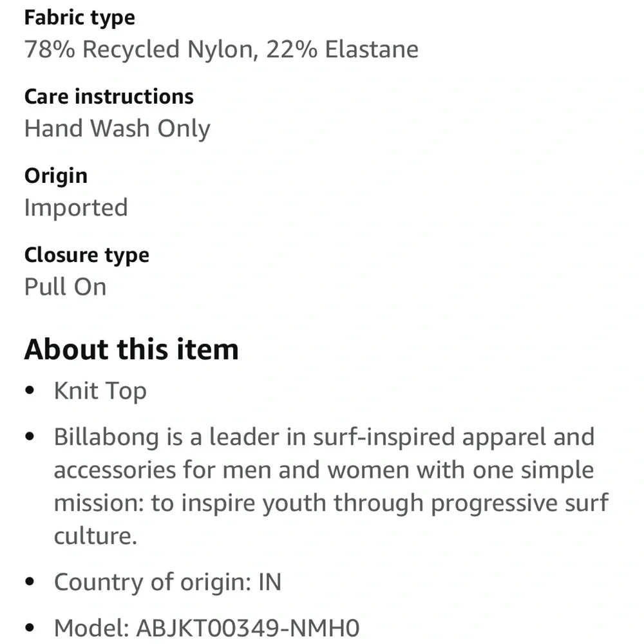
Task: Select the Hand Wash Only value
Action: pos(117,129)
